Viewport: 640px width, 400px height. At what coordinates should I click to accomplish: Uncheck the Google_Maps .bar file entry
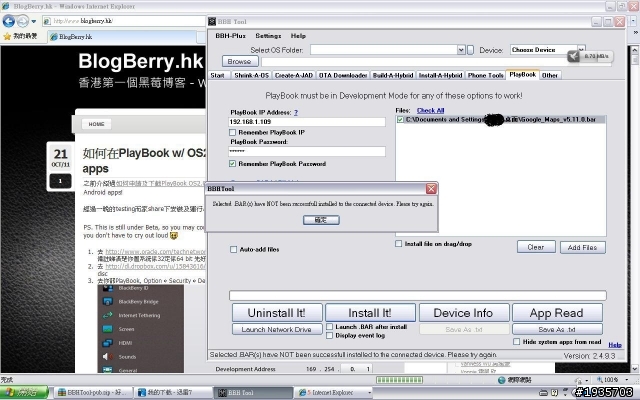pyautogui.click(x=400, y=120)
